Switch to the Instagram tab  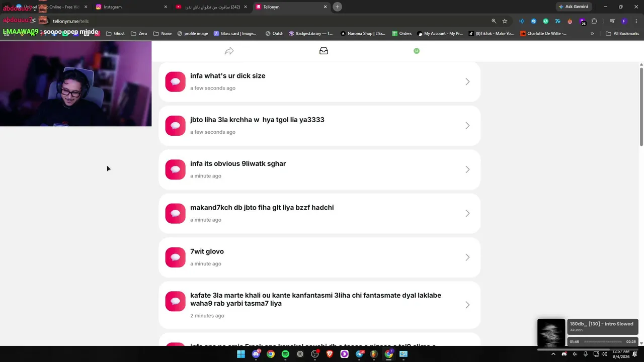pos(132,7)
